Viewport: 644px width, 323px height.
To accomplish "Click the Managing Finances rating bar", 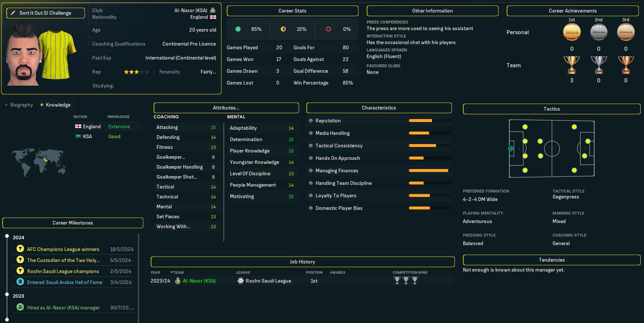I will pyautogui.click(x=430, y=171).
